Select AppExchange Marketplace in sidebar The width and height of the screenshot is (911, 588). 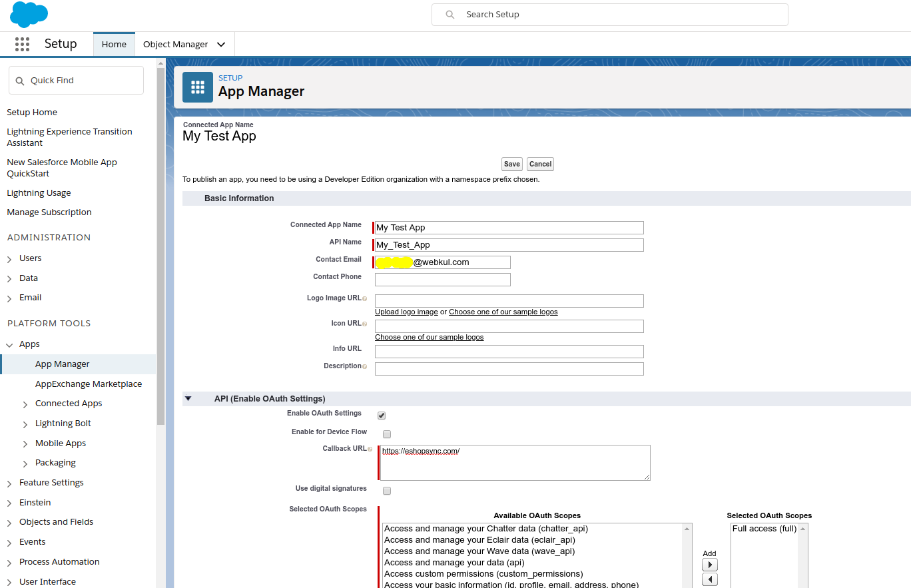pyautogui.click(x=89, y=384)
